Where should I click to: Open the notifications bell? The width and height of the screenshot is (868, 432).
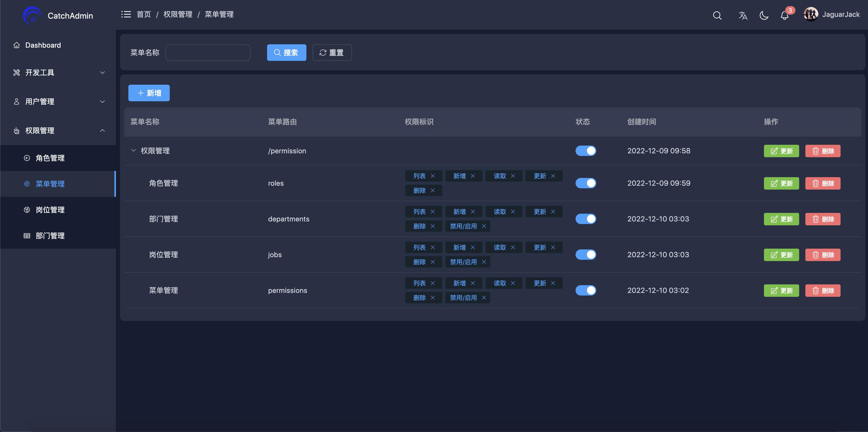click(784, 16)
